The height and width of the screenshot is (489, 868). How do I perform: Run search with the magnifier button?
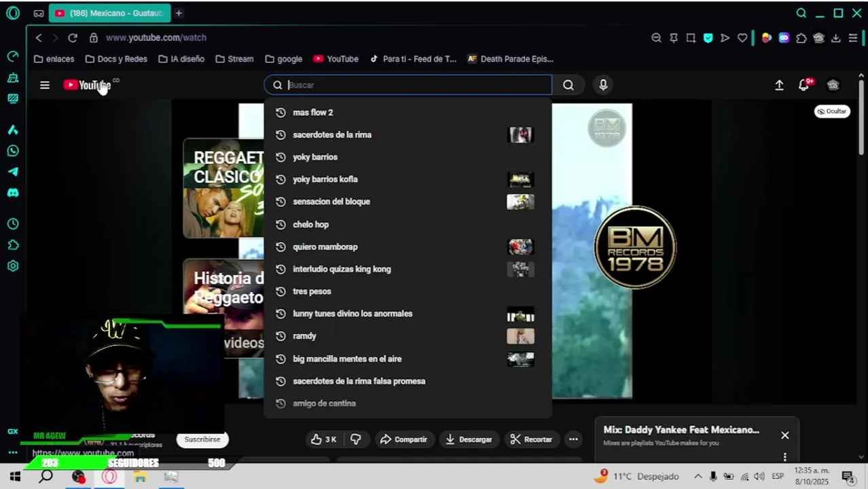(x=568, y=85)
